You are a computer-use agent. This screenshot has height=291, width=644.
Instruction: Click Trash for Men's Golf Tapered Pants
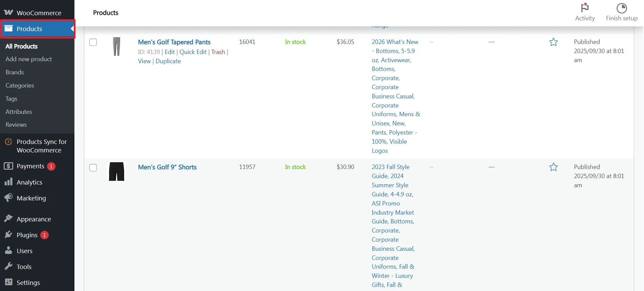point(218,52)
